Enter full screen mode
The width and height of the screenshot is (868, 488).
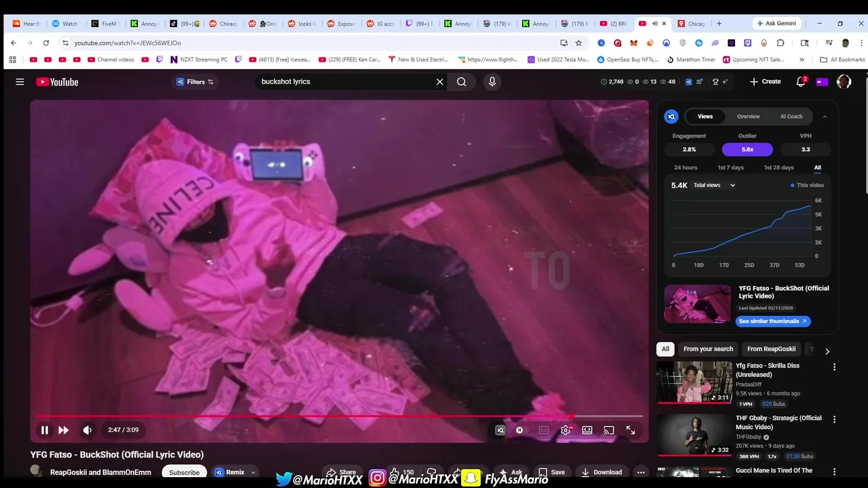[631, 430]
